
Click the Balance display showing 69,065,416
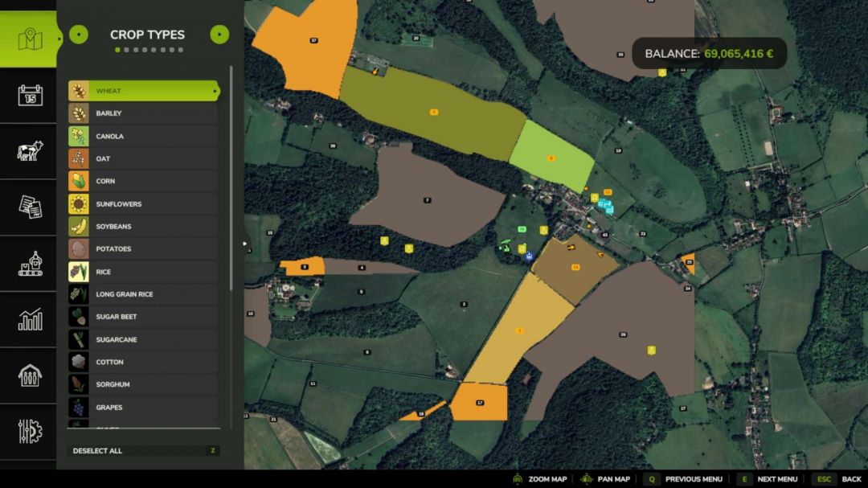(x=708, y=52)
